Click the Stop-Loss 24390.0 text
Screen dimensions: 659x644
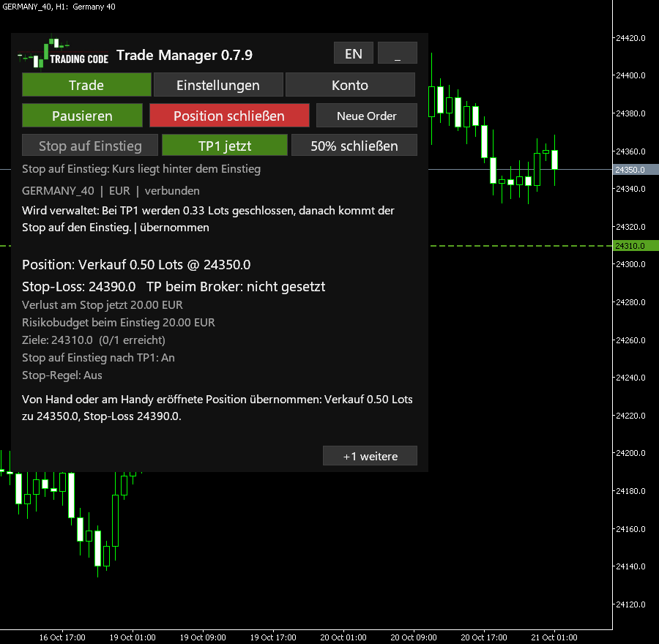78,286
